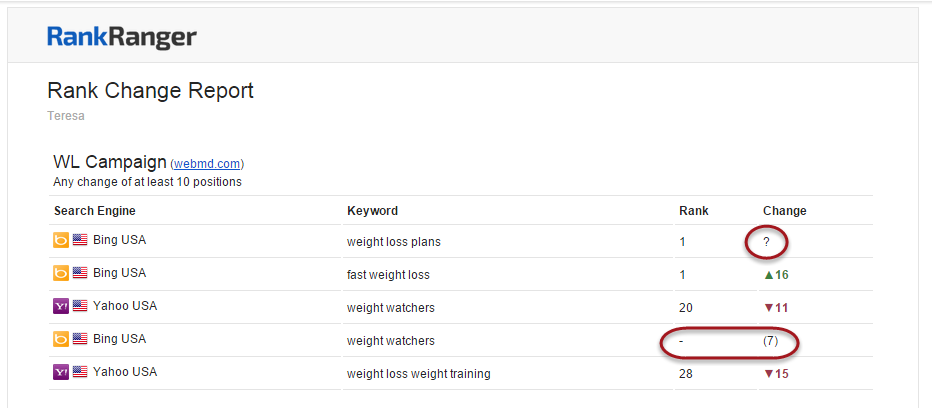Open the webmd.com link
The height and width of the screenshot is (408, 932).
tap(207, 164)
